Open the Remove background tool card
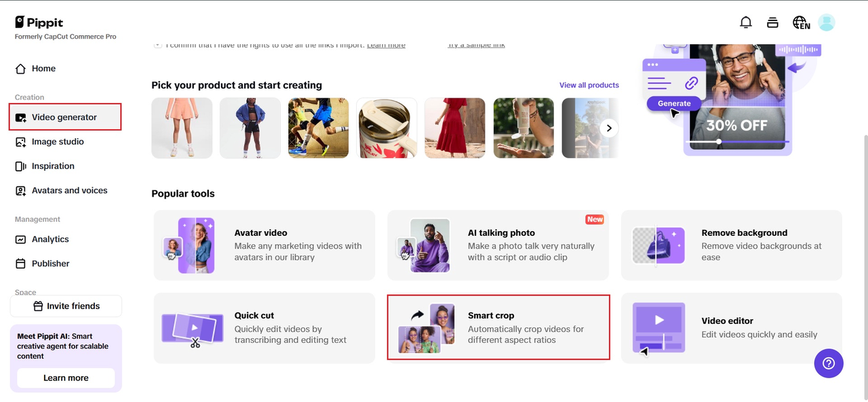868x402 pixels. (731, 245)
